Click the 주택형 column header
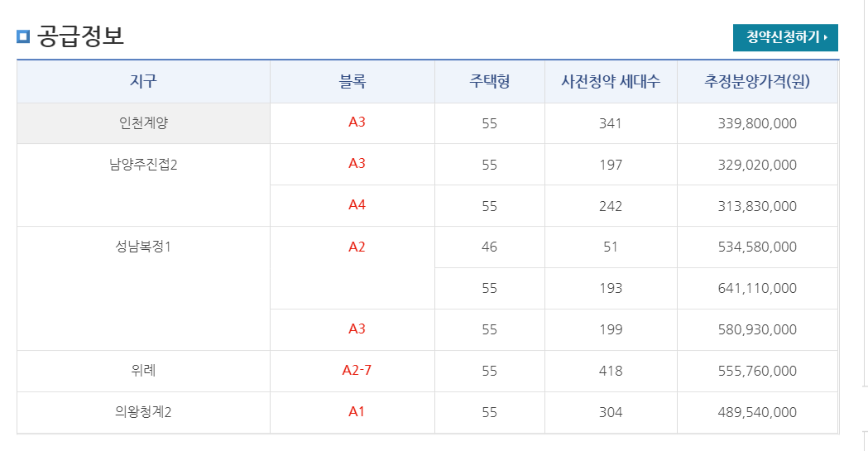 [x=489, y=81]
